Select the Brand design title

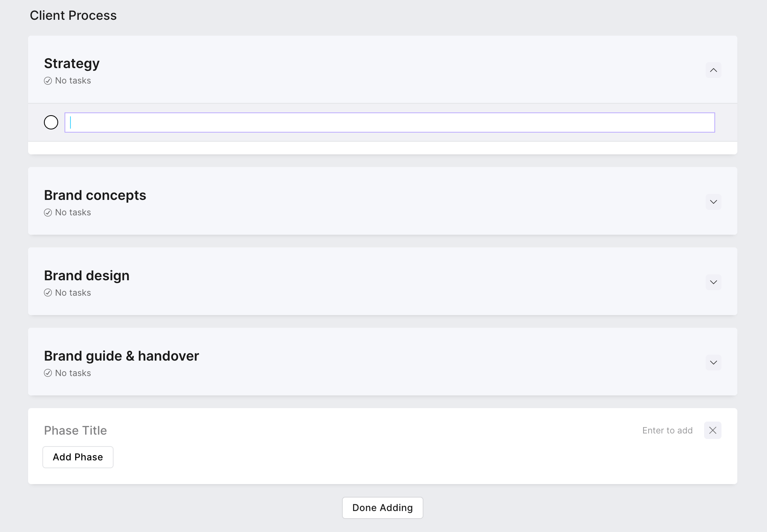87,275
